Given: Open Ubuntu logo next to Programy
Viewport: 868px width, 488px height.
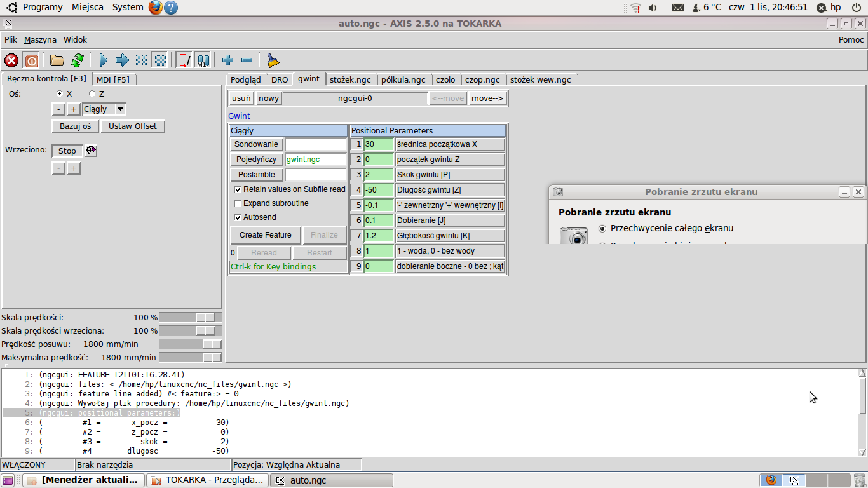Looking at the screenshot, I should 12,7.
